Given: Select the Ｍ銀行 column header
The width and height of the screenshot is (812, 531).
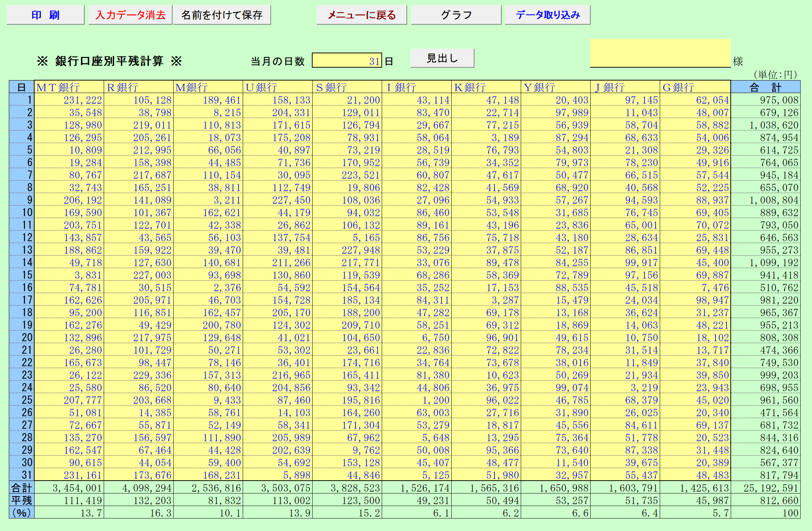Looking at the screenshot, I should click(208, 87).
